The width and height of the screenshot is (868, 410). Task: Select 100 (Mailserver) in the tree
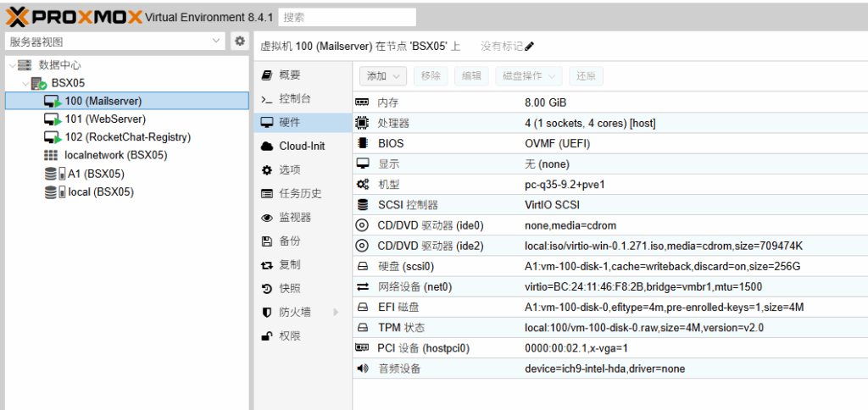[x=127, y=101]
